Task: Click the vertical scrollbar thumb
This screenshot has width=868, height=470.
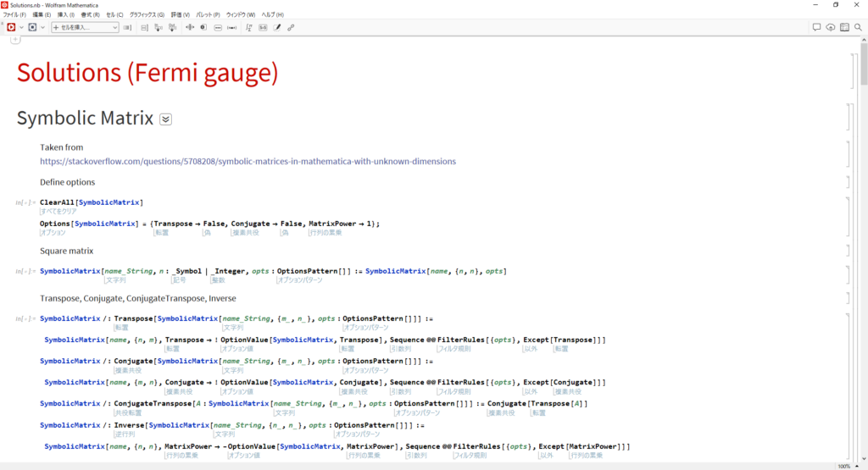Action: point(863,68)
